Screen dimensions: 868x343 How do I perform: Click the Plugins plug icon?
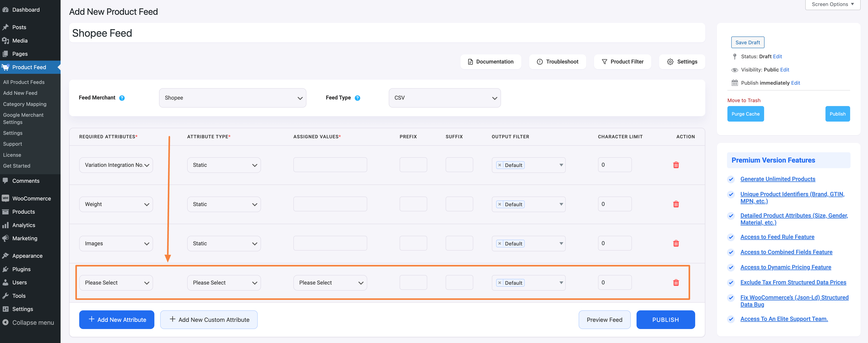(5, 269)
